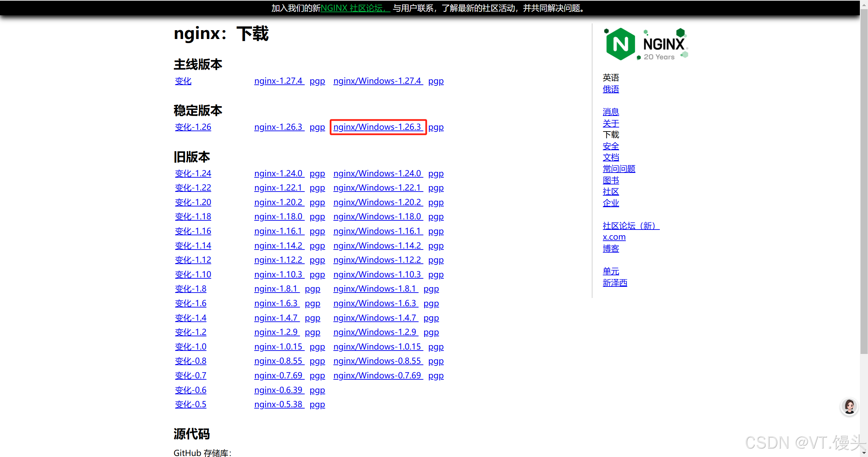Open the 常问问题 FAQ page
Screen dimensions: 868x457
(x=619, y=169)
